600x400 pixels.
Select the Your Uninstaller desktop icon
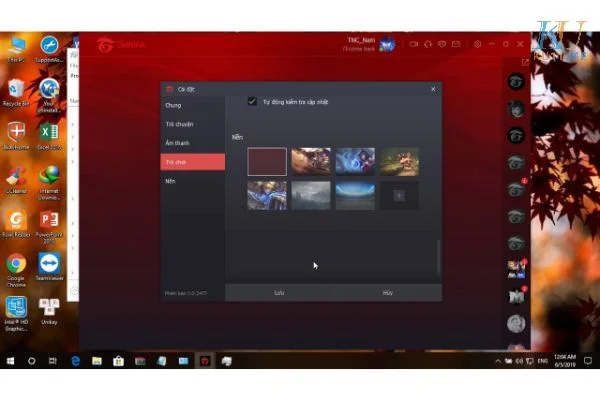(x=49, y=96)
